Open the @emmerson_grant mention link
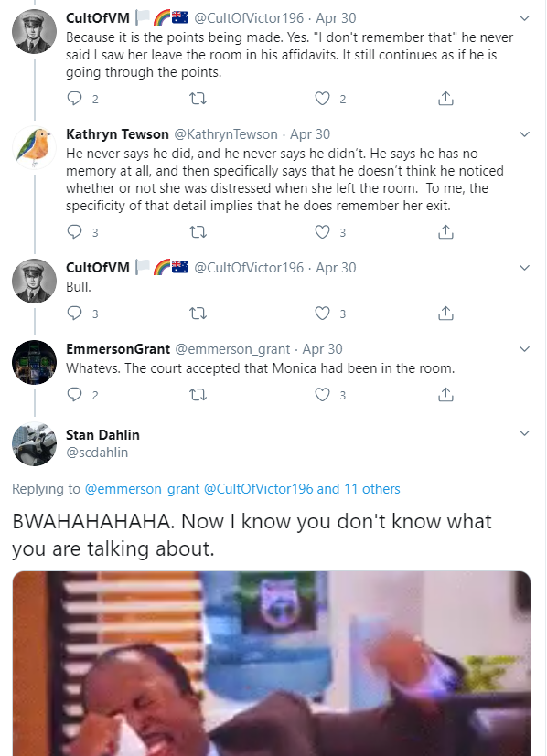The height and width of the screenshot is (756, 547). 142,489
